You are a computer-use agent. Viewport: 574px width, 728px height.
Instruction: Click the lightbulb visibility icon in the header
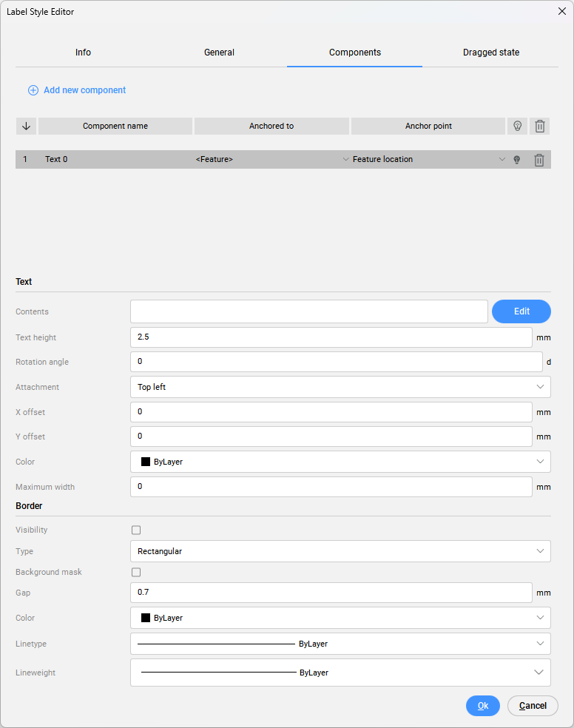tap(517, 126)
